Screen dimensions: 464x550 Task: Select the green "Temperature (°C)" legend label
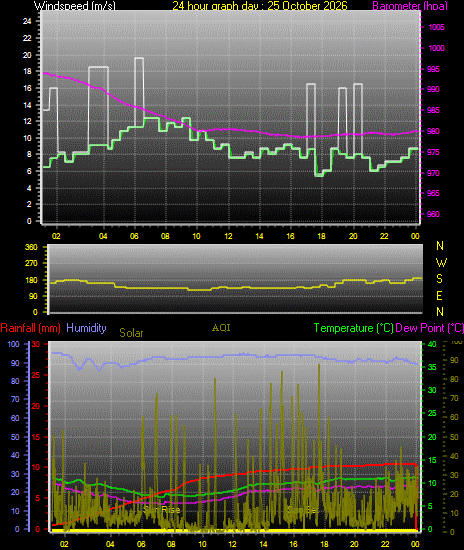coord(354,328)
